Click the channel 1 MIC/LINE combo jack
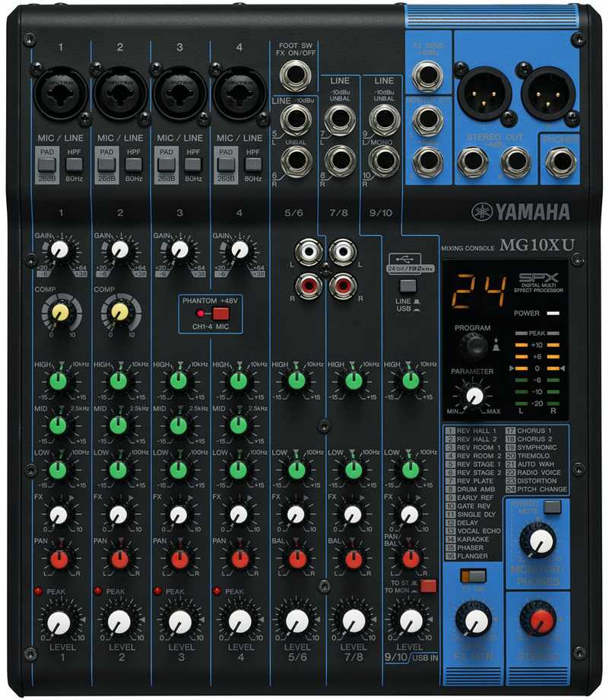Image resolution: width=609 pixels, height=700 pixels. tap(60, 94)
